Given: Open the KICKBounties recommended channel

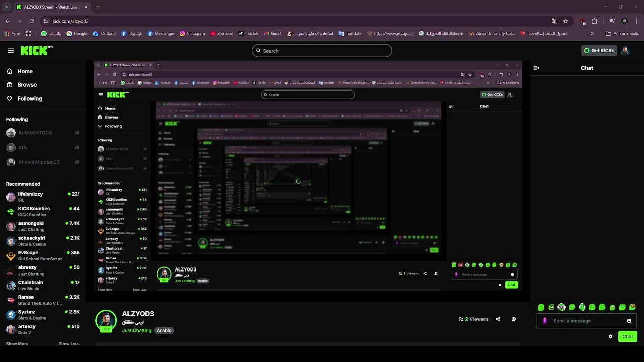Looking at the screenshot, I should 43,211.
